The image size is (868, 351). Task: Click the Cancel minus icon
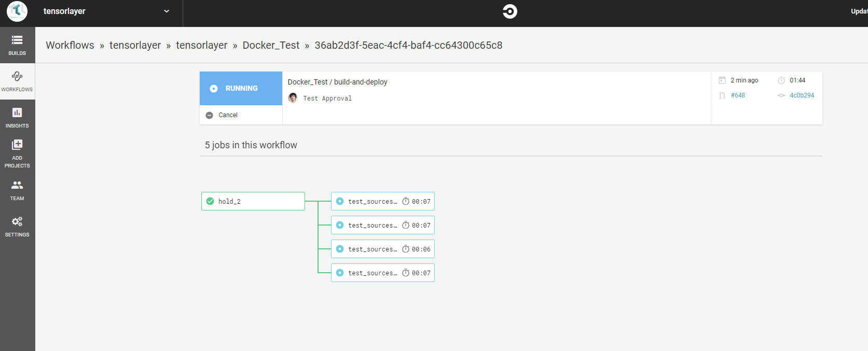(210, 115)
